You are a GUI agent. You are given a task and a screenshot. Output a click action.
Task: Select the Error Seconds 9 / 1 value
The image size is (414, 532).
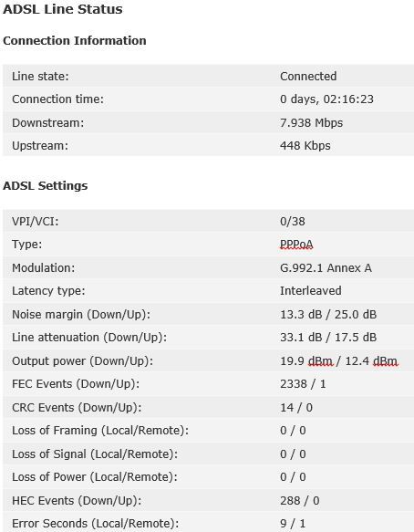[x=293, y=524]
